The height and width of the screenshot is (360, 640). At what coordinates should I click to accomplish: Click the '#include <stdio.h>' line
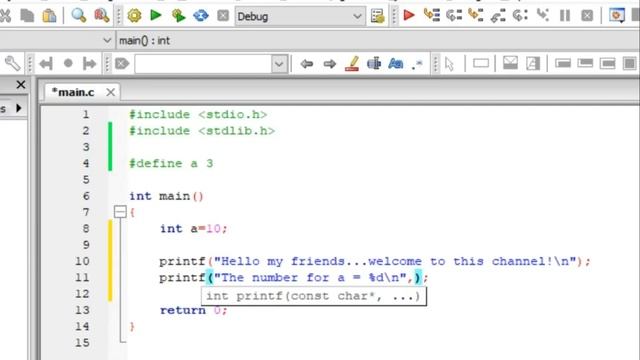[x=198, y=114]
